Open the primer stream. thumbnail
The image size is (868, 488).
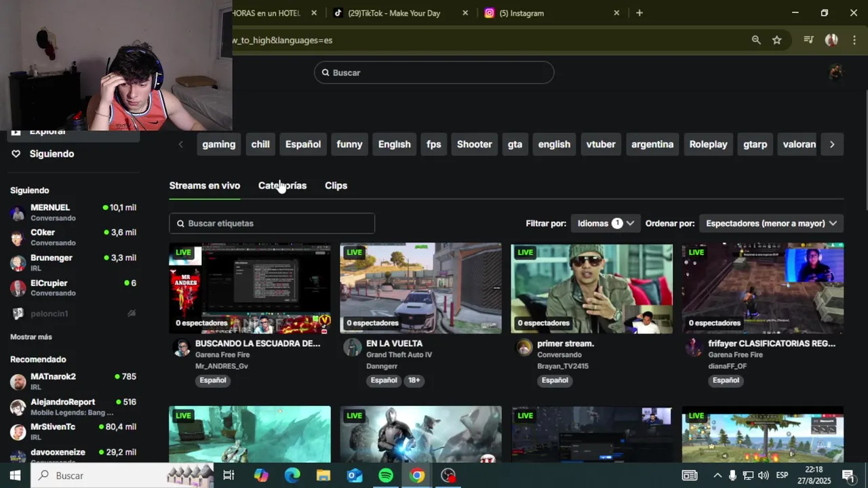pos(592,289)
